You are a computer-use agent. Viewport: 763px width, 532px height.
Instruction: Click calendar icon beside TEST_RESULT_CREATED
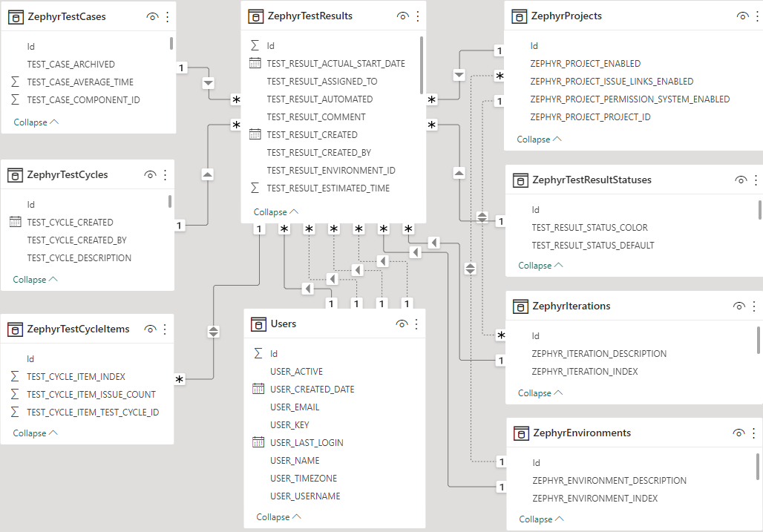(255, 134)
